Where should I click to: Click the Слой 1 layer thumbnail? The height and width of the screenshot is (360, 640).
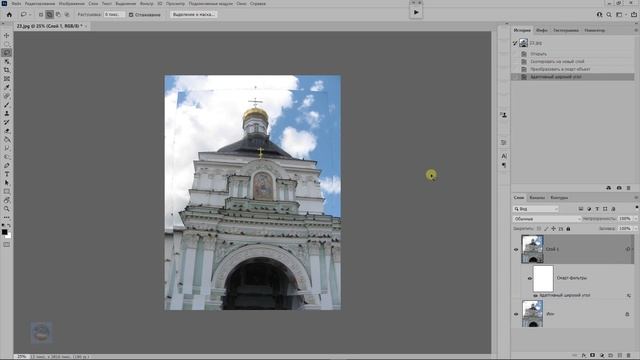coord(533,249)
